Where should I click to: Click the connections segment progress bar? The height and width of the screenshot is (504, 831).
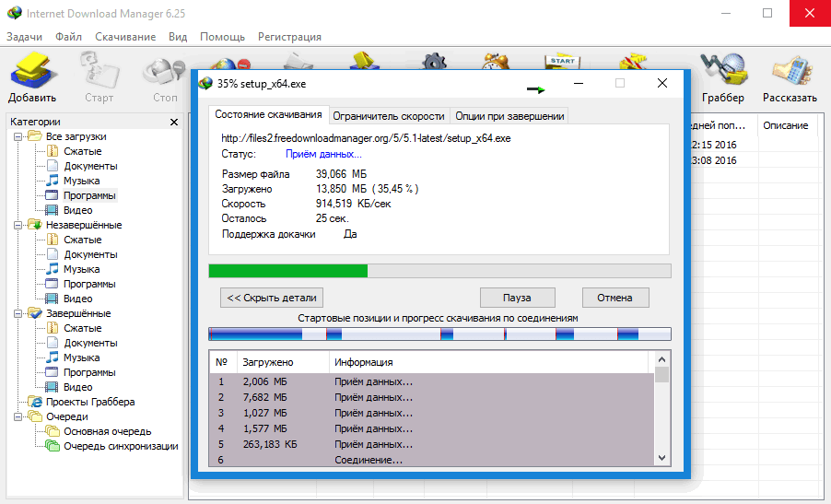pyautogui.click(x=439, y=334)
